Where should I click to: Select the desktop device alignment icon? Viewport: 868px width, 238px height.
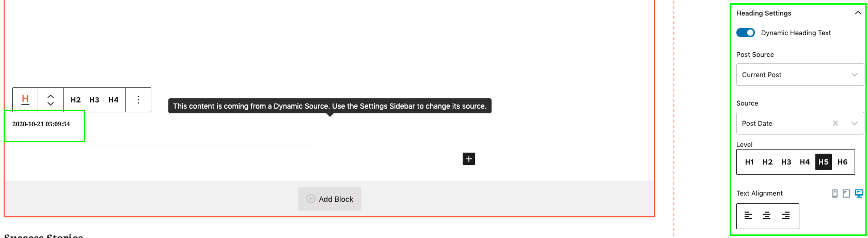[x=859, y=194]
